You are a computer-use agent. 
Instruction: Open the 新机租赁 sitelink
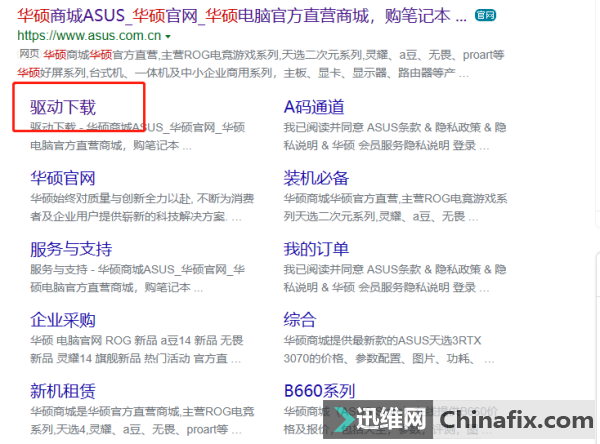[63, 391]
